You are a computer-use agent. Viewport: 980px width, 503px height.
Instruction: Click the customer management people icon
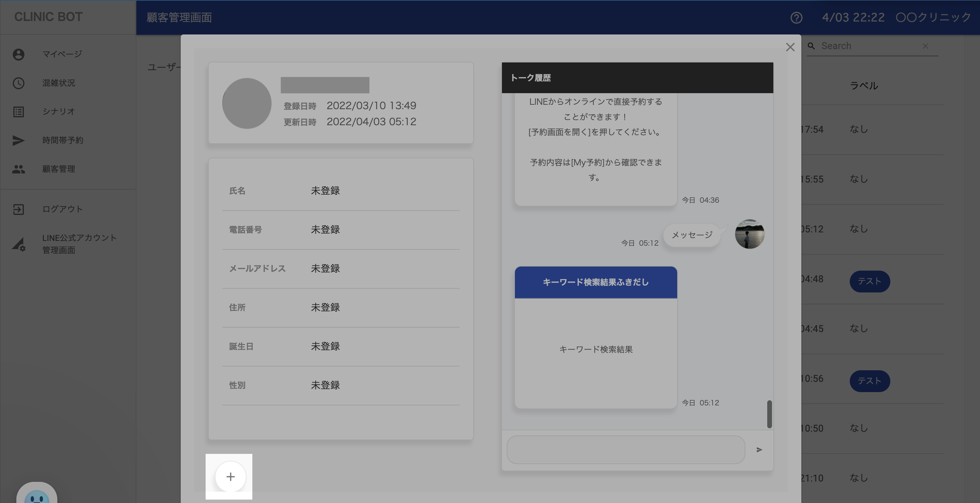click(x=18, y=169)
